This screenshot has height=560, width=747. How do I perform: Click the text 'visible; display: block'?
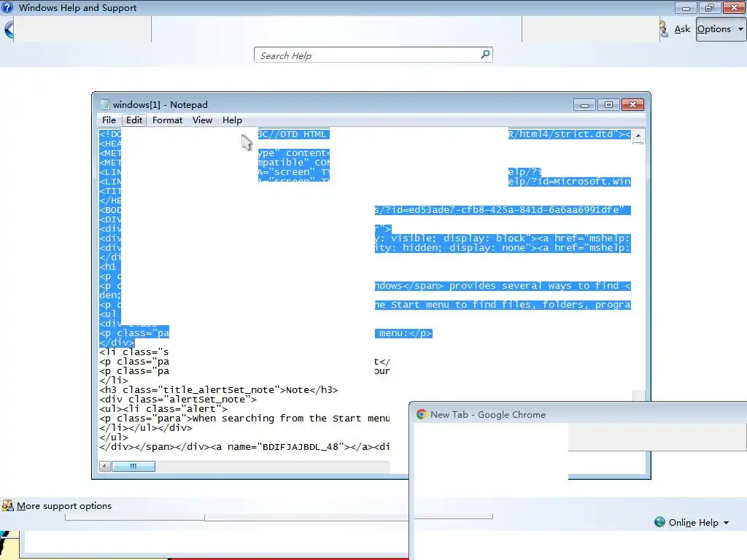(461, 238)
